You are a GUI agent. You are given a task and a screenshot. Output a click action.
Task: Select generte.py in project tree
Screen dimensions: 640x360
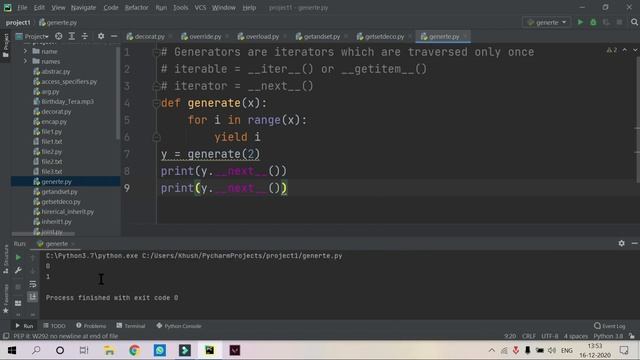56,182
